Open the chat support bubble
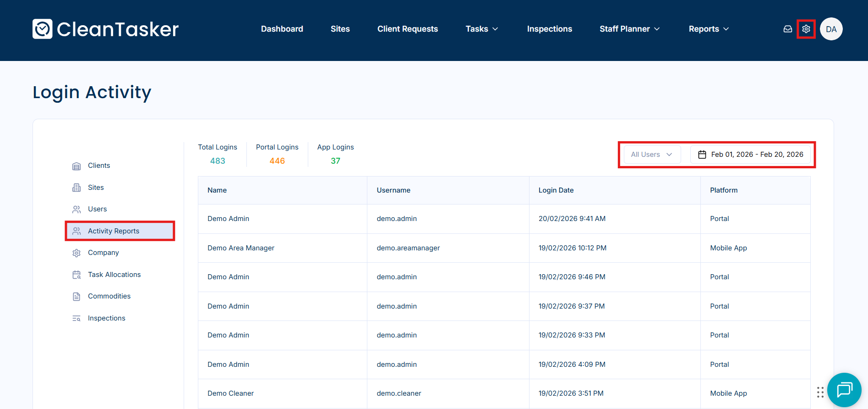868x409 pixels. [844, 390]
